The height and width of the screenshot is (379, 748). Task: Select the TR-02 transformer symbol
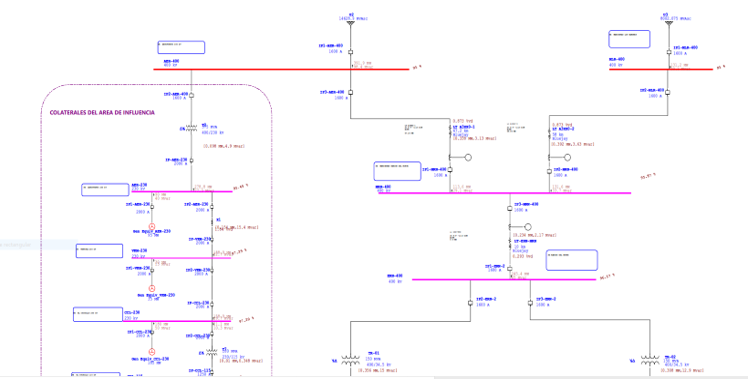pyautogui.click(x=649, y=360)
